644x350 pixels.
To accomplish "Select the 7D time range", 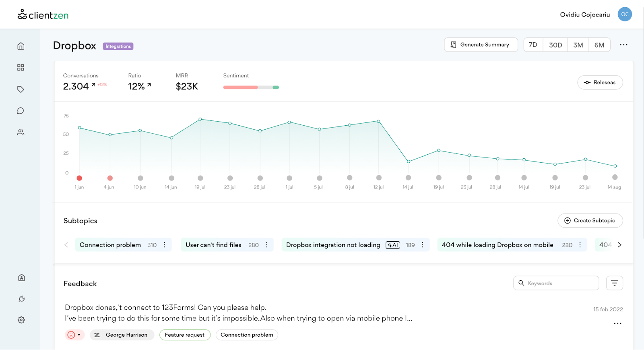I will coord(533,45).
